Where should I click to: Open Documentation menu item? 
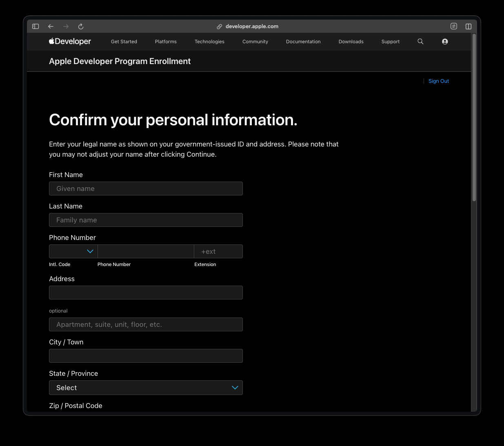[x=303, y=42]
